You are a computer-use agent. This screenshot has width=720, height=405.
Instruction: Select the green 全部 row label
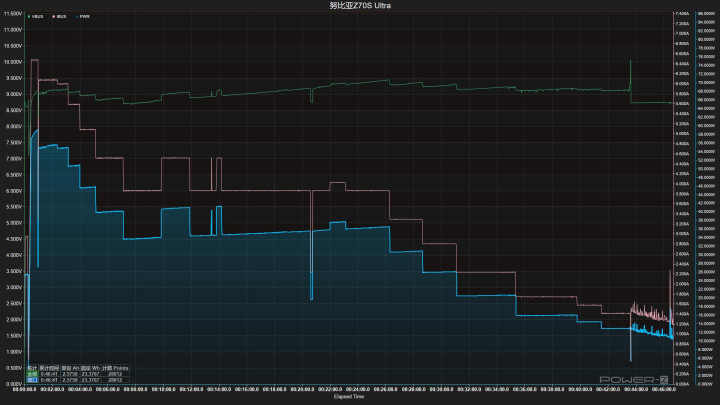pos(32,374)
